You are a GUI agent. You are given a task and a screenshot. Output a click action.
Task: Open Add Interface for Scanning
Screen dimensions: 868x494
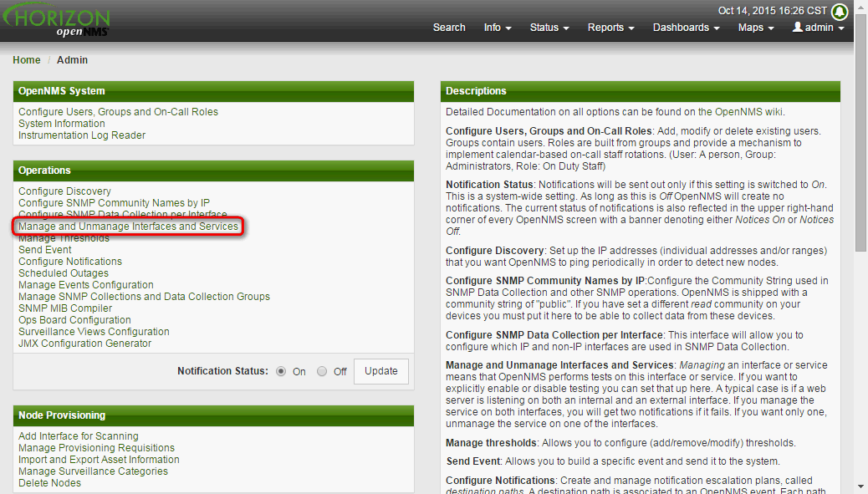pyautogui.click(x=78, y=436)
